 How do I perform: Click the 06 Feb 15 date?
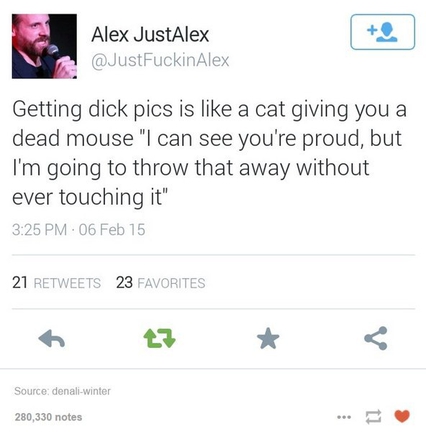tap(112, 230)
